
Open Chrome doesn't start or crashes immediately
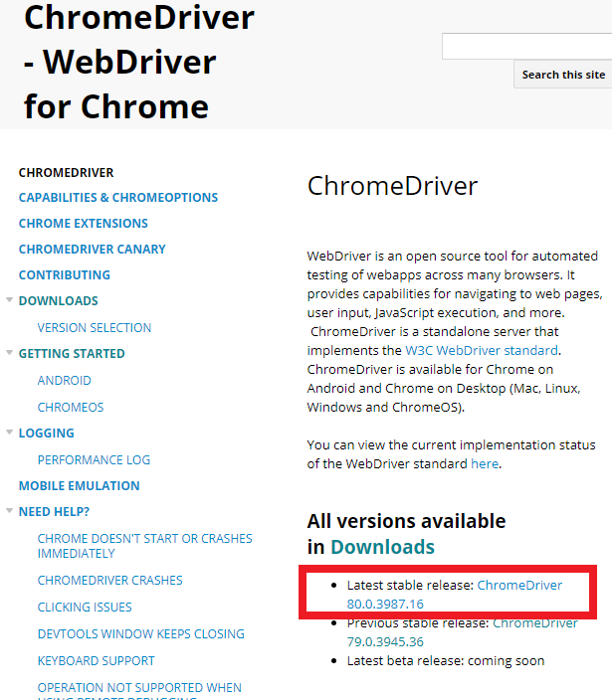point(144,546)
